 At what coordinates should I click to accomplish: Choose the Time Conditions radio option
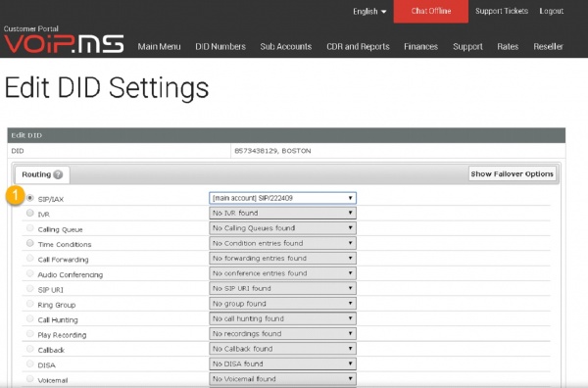(30, 243)
